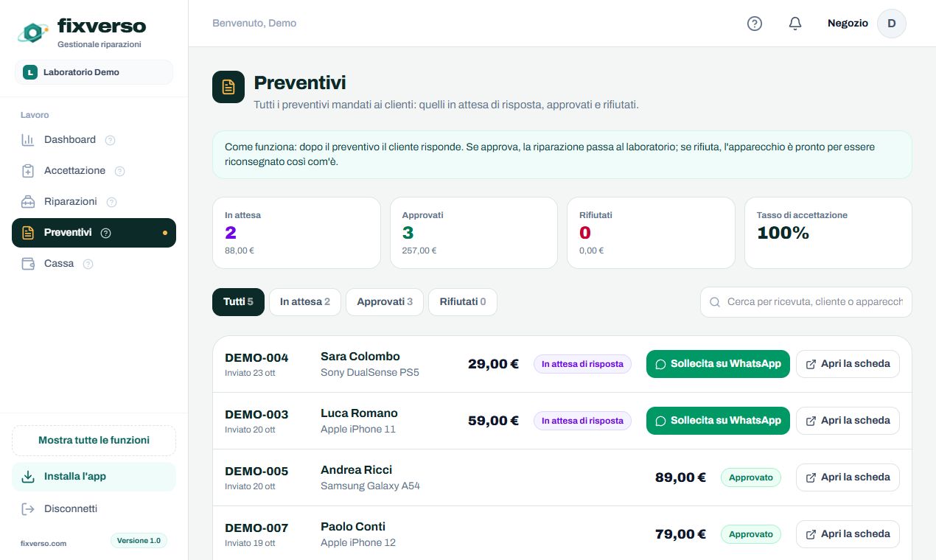Click the Cassa wallet icon
This screenshot has height=560, width=936.
point(28,264)
